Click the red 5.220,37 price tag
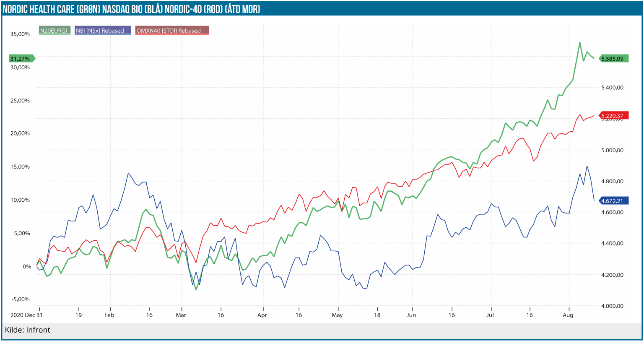Image resolution: width=644 pixels, height=341 pixels. [613, 116]
